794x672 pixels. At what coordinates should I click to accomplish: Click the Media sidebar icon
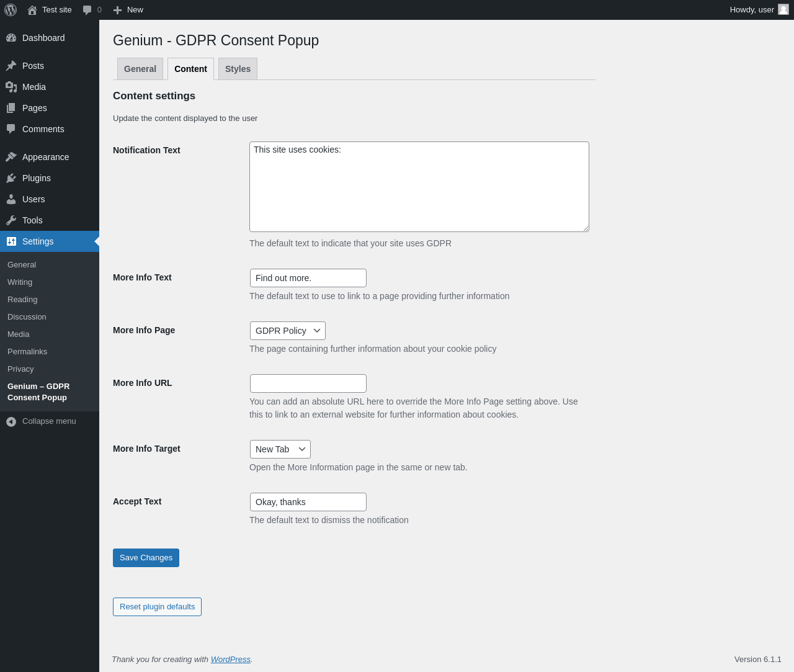[x=11, y=87]
